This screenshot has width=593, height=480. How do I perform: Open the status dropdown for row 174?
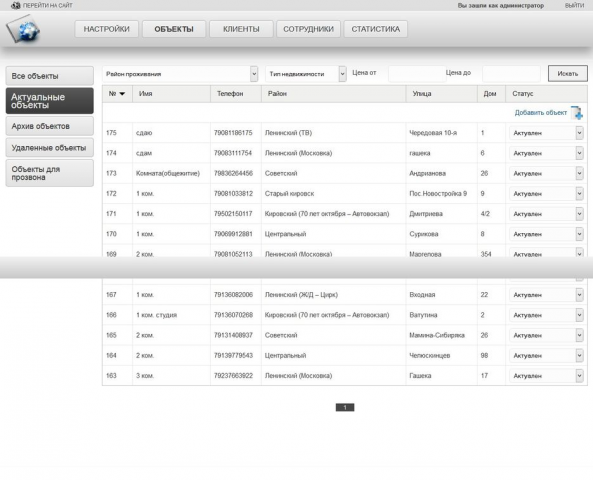[546, 153]
